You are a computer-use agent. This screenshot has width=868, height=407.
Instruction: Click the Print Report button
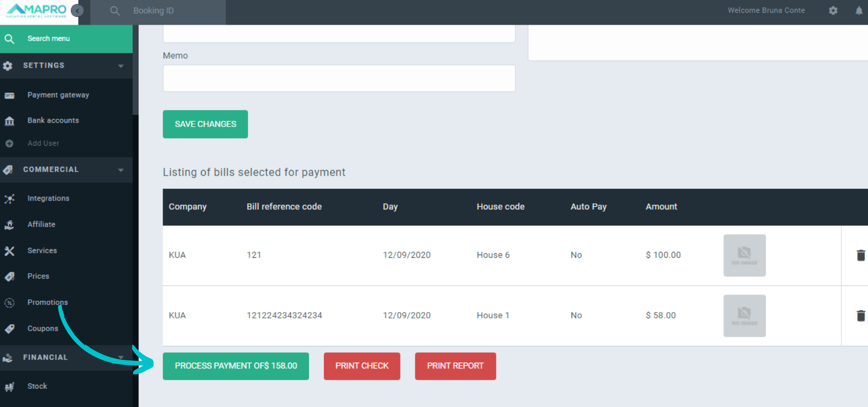(x=455, y=366)
